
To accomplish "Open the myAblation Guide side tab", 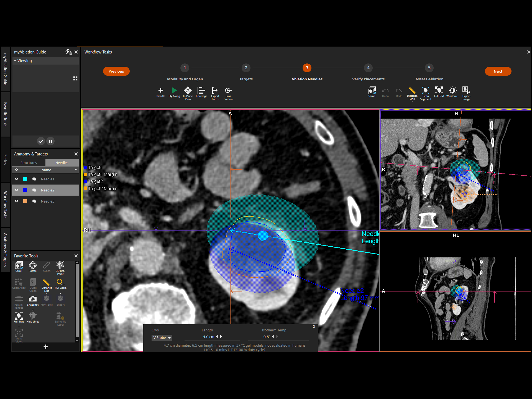I will pyautogui.click(x=5, y=69).
